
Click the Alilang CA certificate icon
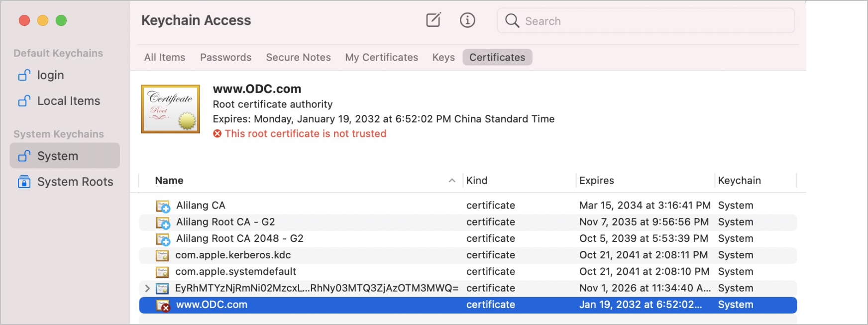(x=163, y=206)
